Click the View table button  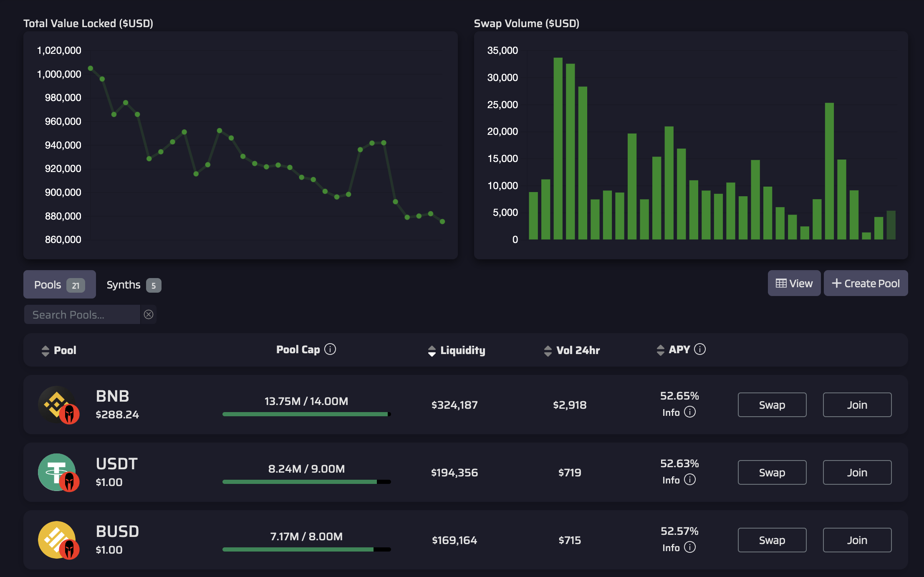pos(794,283)
